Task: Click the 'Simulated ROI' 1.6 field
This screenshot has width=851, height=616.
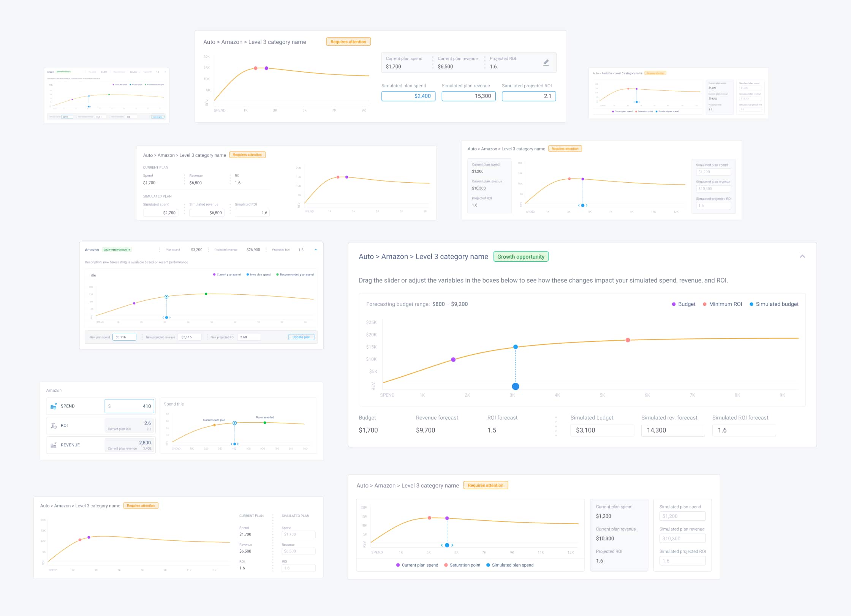Action: (x=252, y=213)
